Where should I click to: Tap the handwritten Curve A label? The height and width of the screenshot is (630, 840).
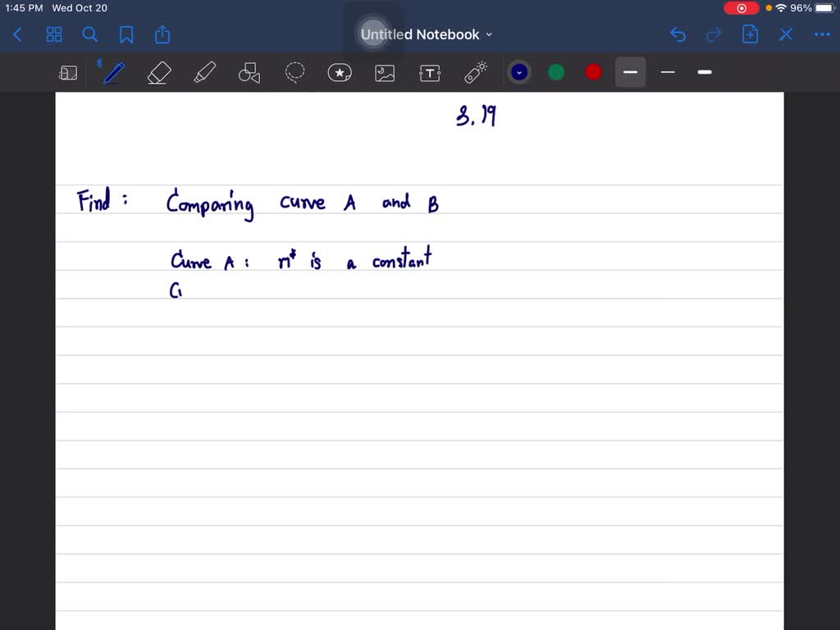209,260
